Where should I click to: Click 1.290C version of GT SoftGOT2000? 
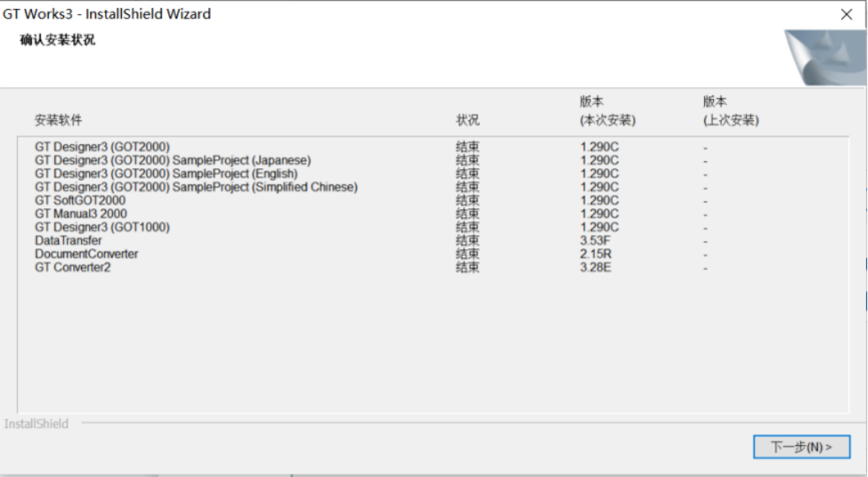pos(599,200)
